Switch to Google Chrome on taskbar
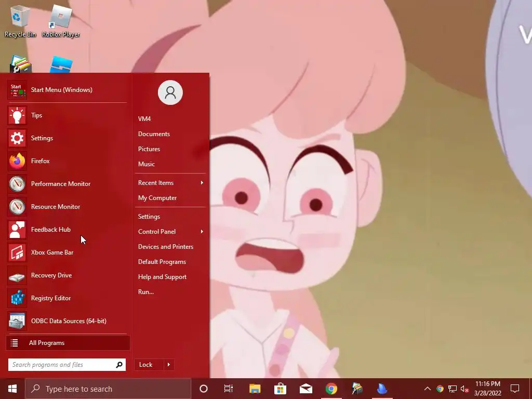Viewport: 532px width, 399px height. click(x=331, y=389)
